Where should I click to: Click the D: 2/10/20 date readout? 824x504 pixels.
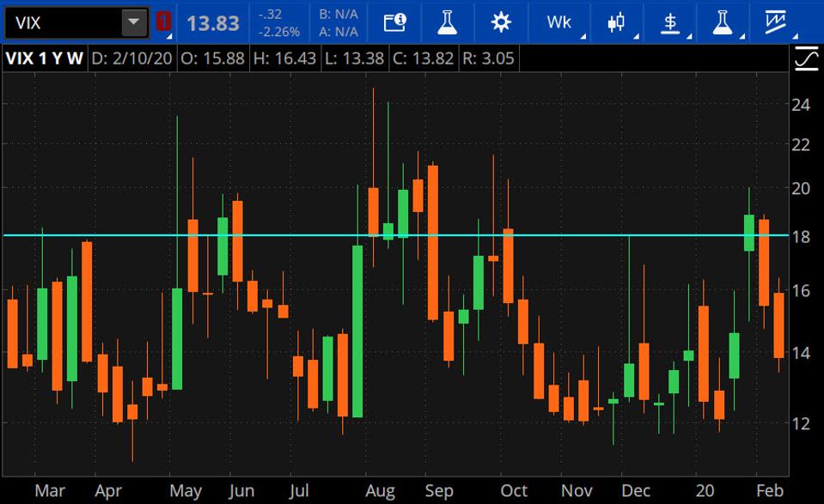(131, 58)
